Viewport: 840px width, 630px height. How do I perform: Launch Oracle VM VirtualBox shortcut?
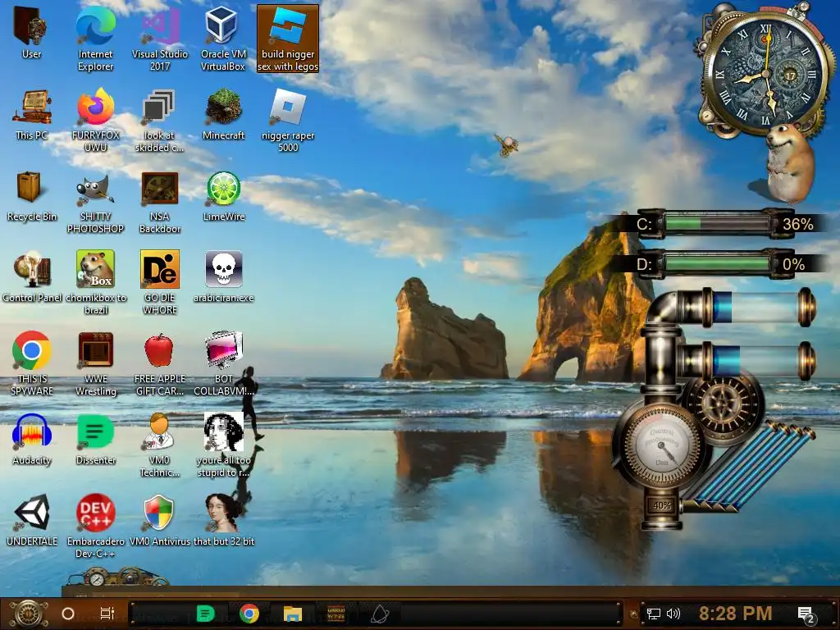[223, 39]
